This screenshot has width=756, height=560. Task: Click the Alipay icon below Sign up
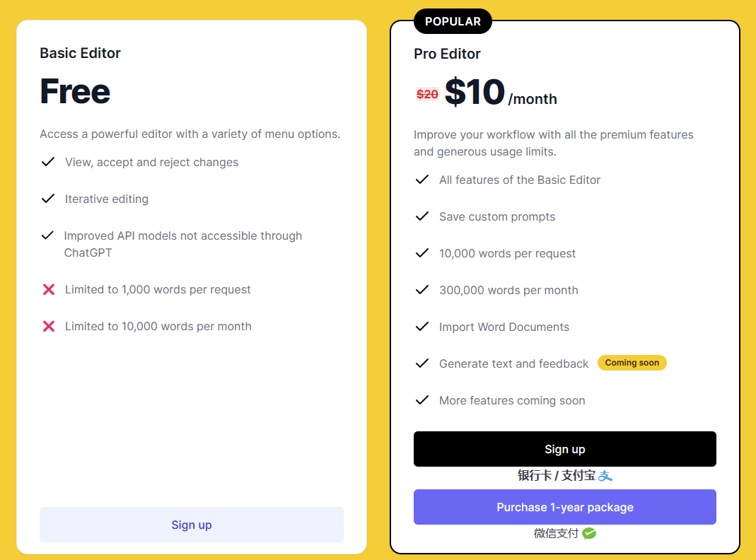[x=605, y=476]
